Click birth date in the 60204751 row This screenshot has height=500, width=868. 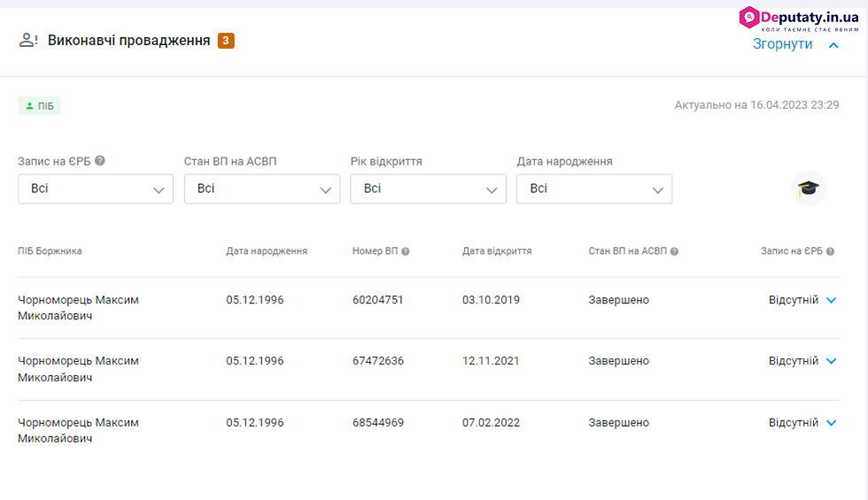[x=255, y=300]
